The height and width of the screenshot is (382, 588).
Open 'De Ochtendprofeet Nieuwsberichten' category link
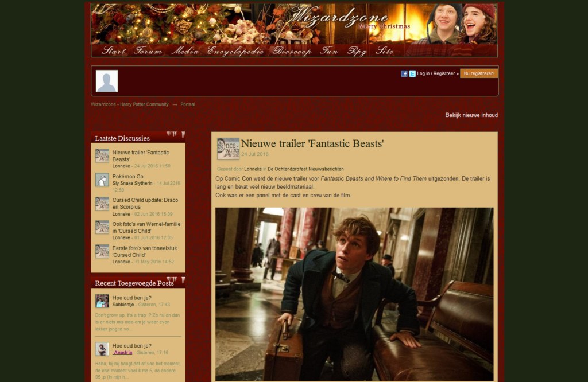pyautogui.click(x=305, y=169)
